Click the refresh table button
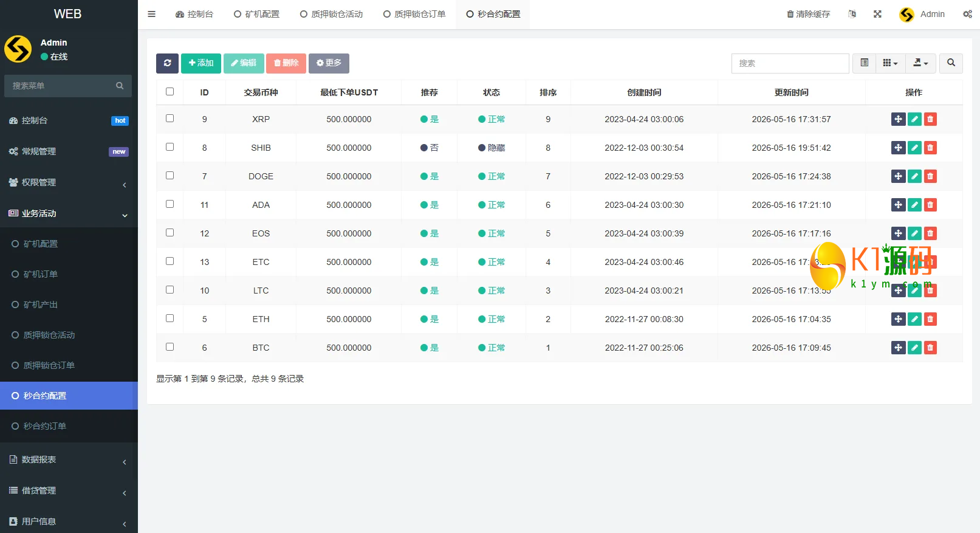The image size is (980, 533). (167, 63)
